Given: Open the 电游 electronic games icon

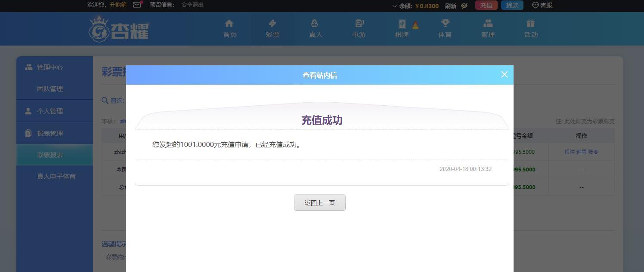Looking at the screenshot, I should (x=359, y=23).
